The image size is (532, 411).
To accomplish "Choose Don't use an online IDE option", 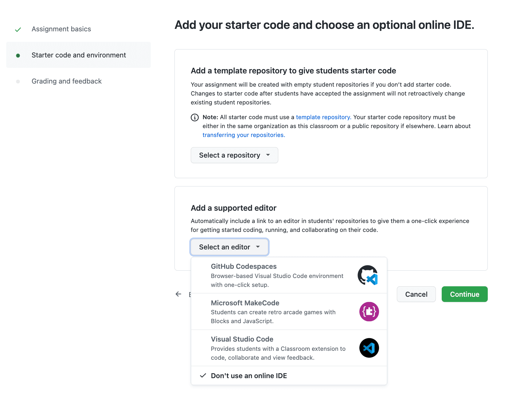I will click(x=249, y=376).
